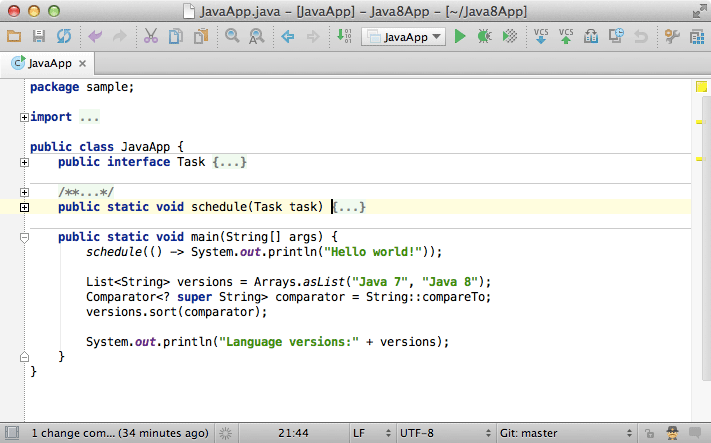Click the word 'schedule' in main method
The image size is (711, 443).
point(114,252)
